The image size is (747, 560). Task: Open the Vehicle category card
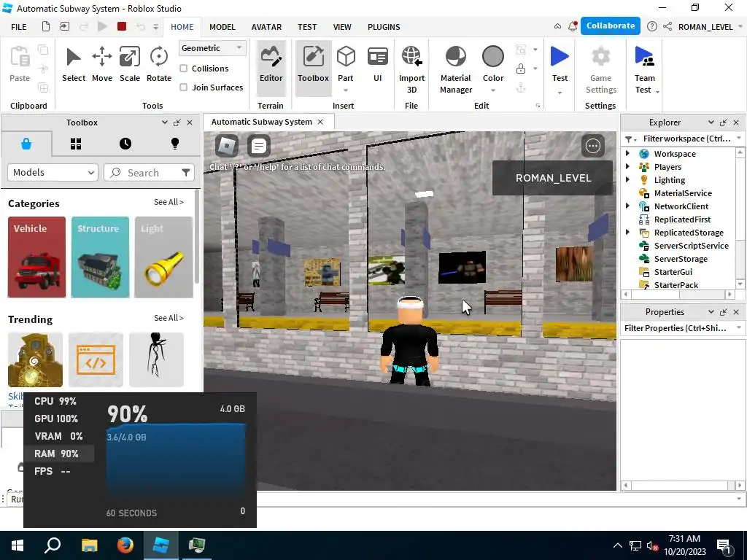pyautogui.click(x=36, y=257)
